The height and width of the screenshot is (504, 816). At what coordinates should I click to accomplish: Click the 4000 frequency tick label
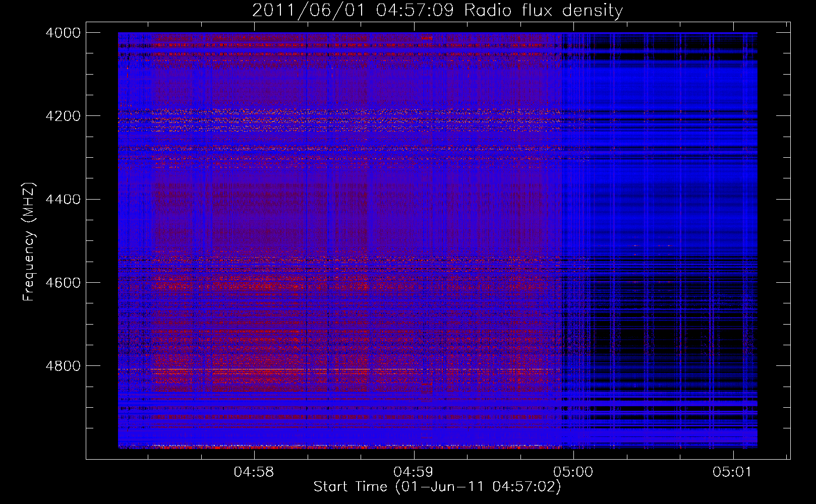coord(63,33)
